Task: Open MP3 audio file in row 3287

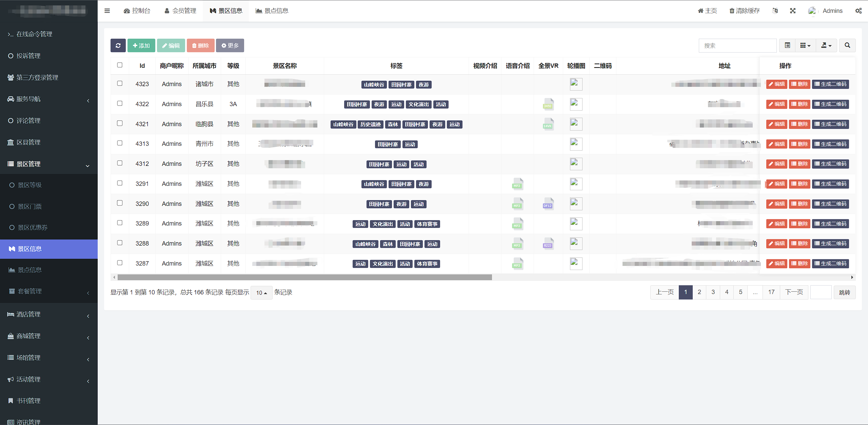Action: coord(517,264)
